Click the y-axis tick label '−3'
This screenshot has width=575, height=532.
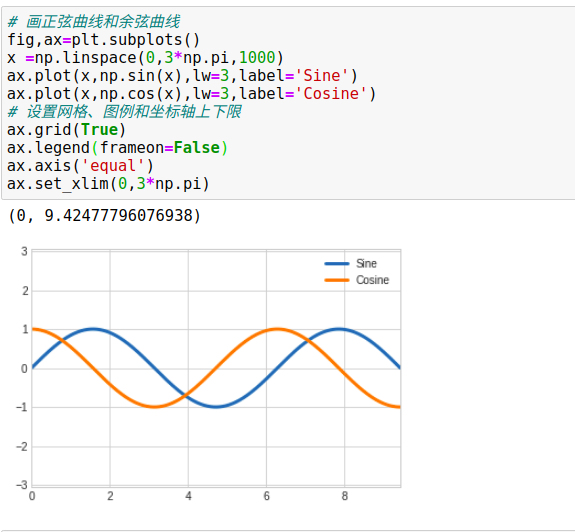22,485
